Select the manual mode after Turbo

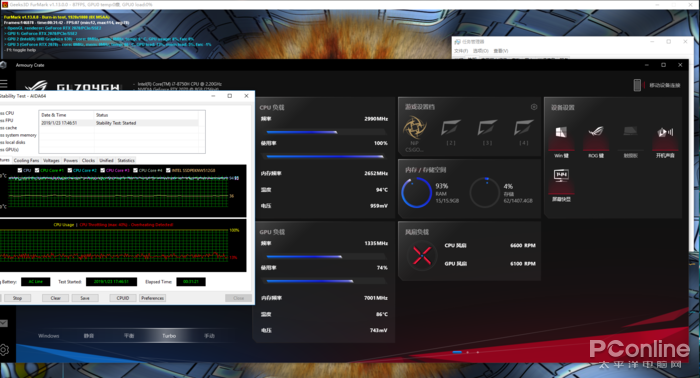pos(209,336)
